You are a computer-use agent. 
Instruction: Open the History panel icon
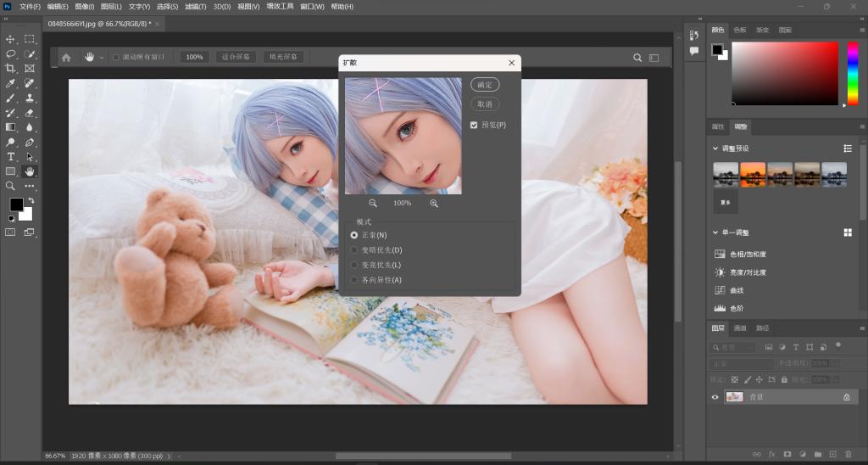click(x=693, y=36)
